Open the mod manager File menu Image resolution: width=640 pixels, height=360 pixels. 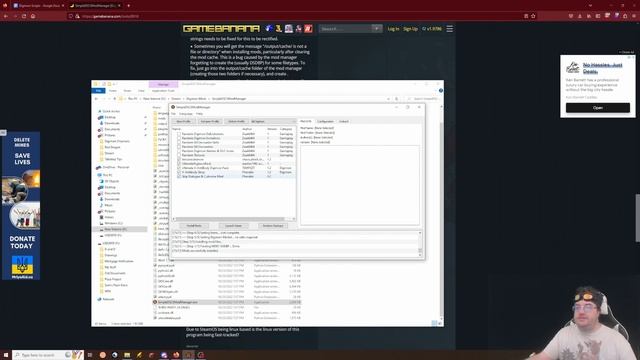tap(173, 114)
